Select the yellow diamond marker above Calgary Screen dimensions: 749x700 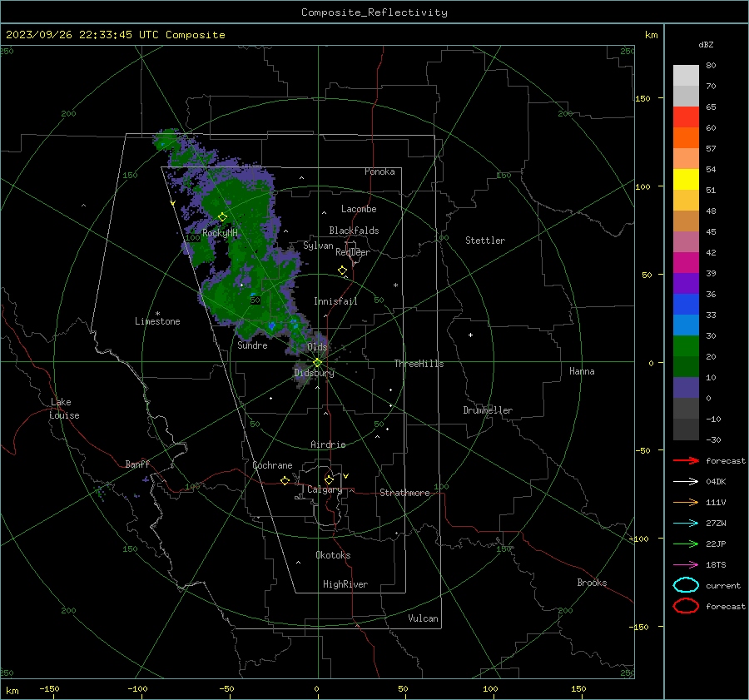coord(329,479)
